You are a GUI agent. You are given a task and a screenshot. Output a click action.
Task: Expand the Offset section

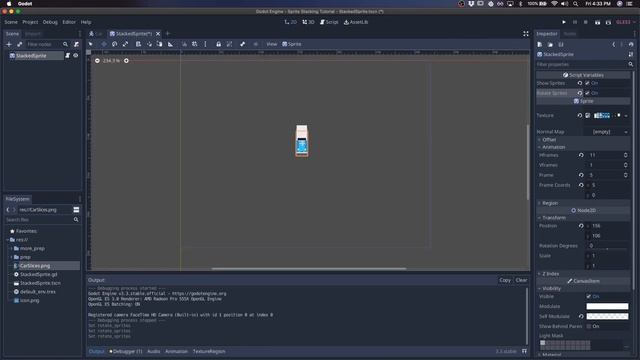click(583, 140)
